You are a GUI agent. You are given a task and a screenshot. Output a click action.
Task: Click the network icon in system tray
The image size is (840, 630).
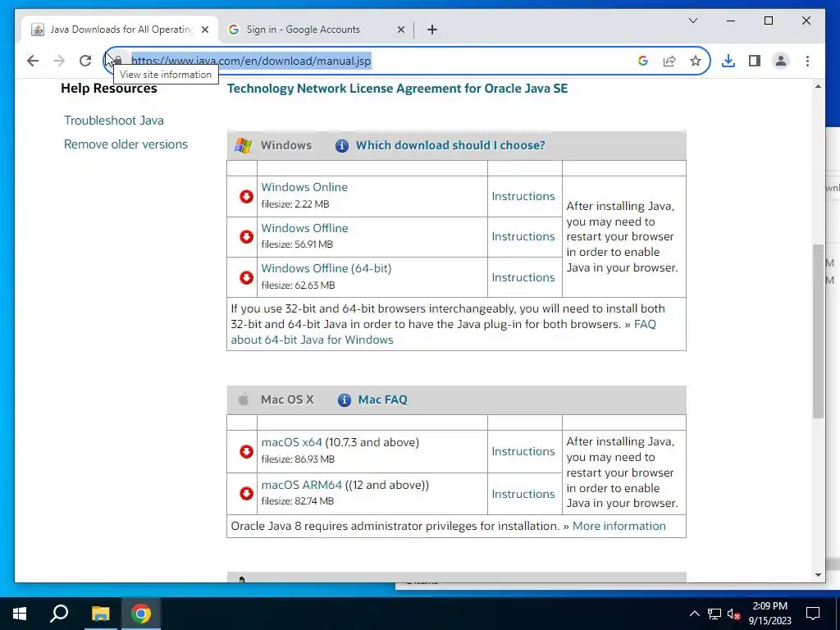[714, 614]
